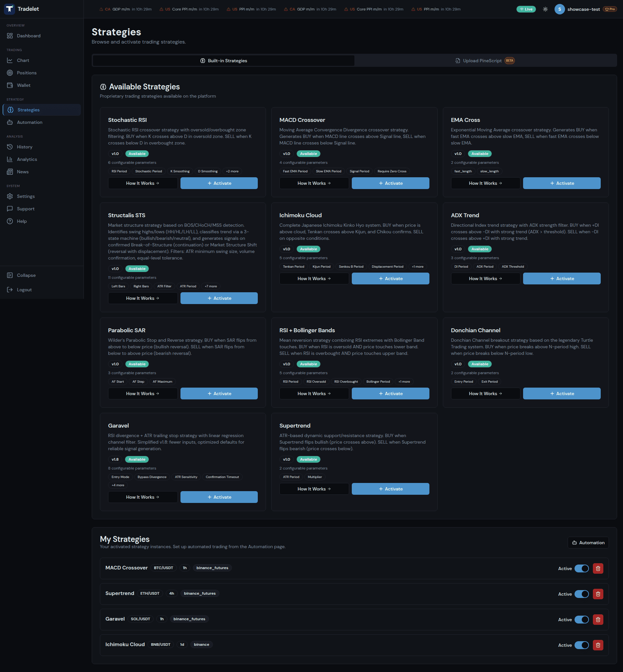
Task: Open Positions from the navigation menu
Action: [x=27, y=72]
